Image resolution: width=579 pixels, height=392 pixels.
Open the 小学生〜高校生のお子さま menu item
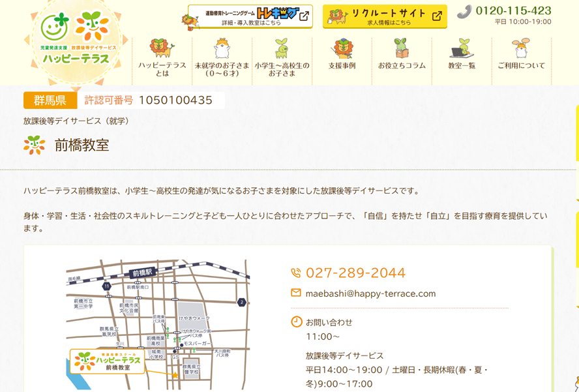point(282,61)
